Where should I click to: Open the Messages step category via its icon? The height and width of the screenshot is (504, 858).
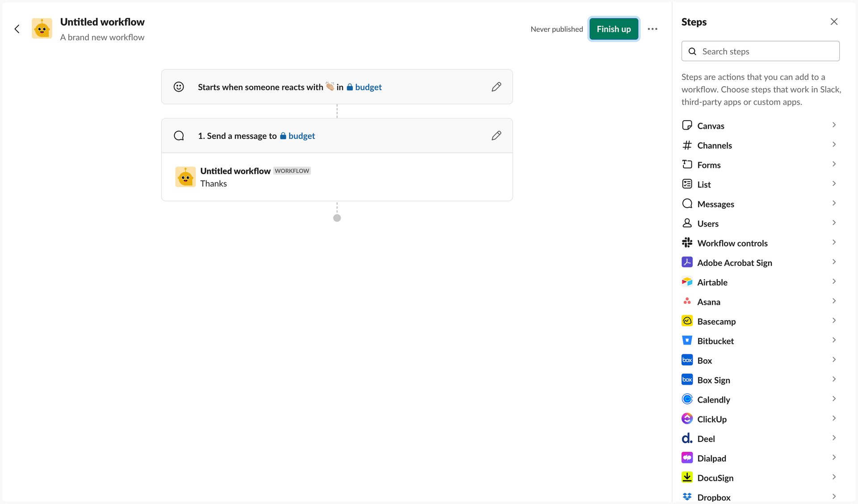pyautogui.click(x=687, y=204)
